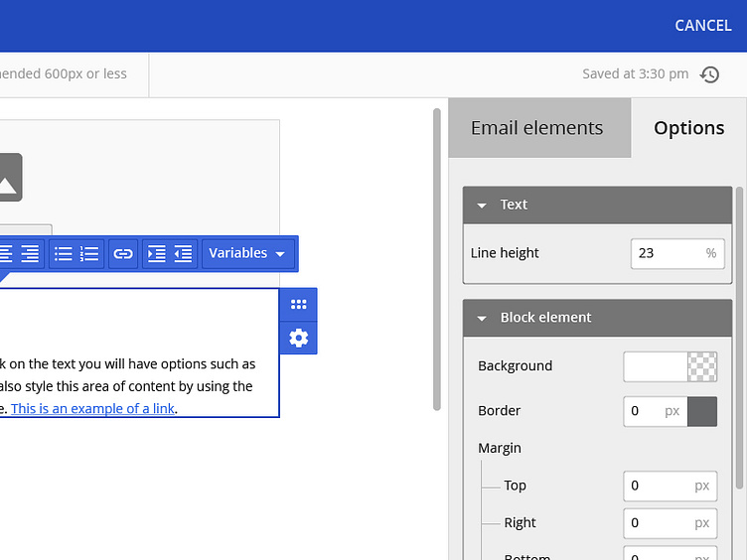
Task: Click the block drag handle icon
Action: point(298,305)
